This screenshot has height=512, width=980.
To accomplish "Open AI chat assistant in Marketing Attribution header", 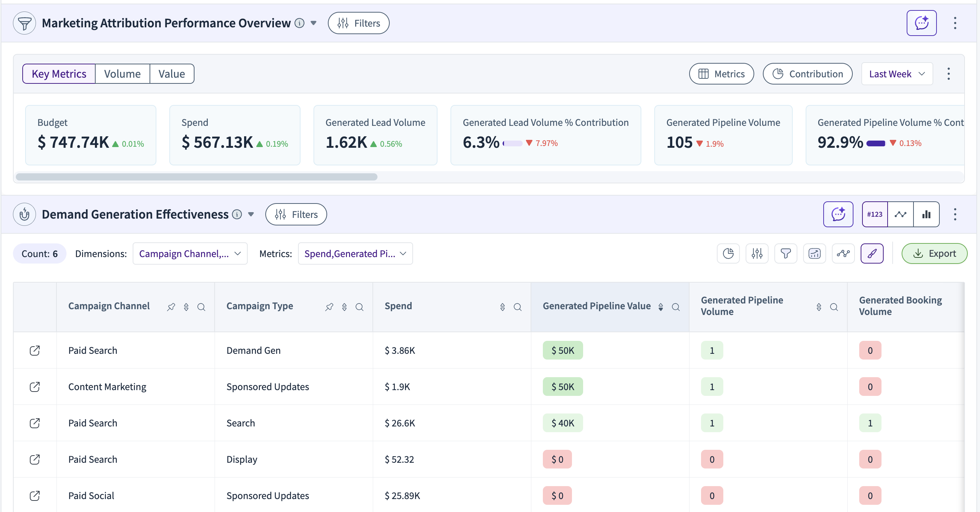I will tap(921, 23).
